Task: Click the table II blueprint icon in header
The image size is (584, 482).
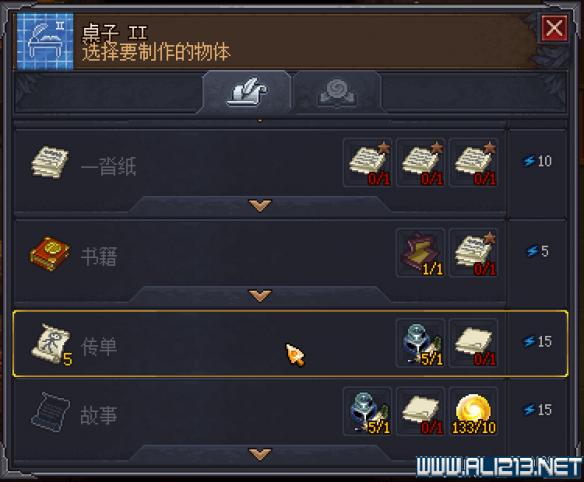Action: (45, 42)
